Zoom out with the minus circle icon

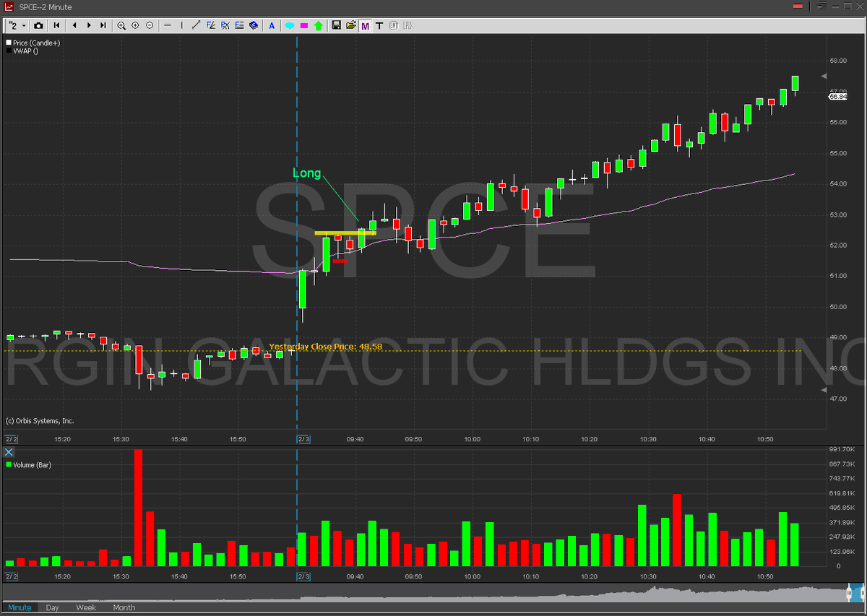click(x=150, y=25)
